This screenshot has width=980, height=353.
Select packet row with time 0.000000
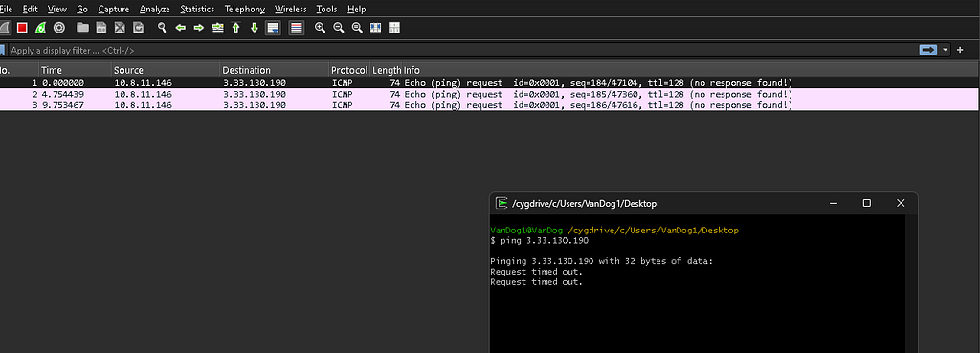pos(490,83)
